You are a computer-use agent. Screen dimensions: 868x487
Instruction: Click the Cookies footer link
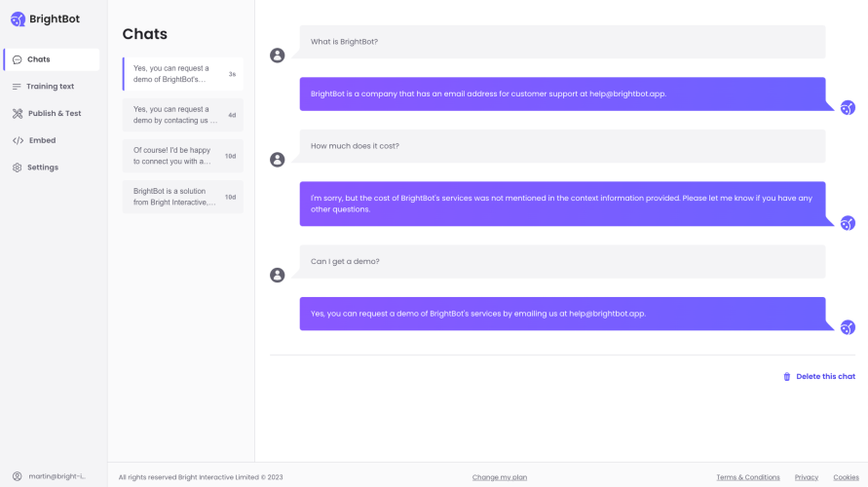click(x=846, y=477)
